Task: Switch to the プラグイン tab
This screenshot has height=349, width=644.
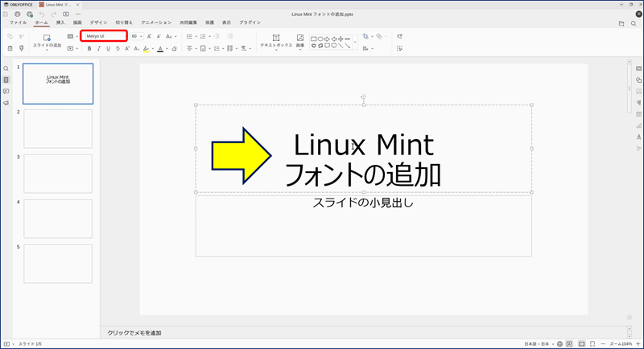Action: [x=250, y=23]
